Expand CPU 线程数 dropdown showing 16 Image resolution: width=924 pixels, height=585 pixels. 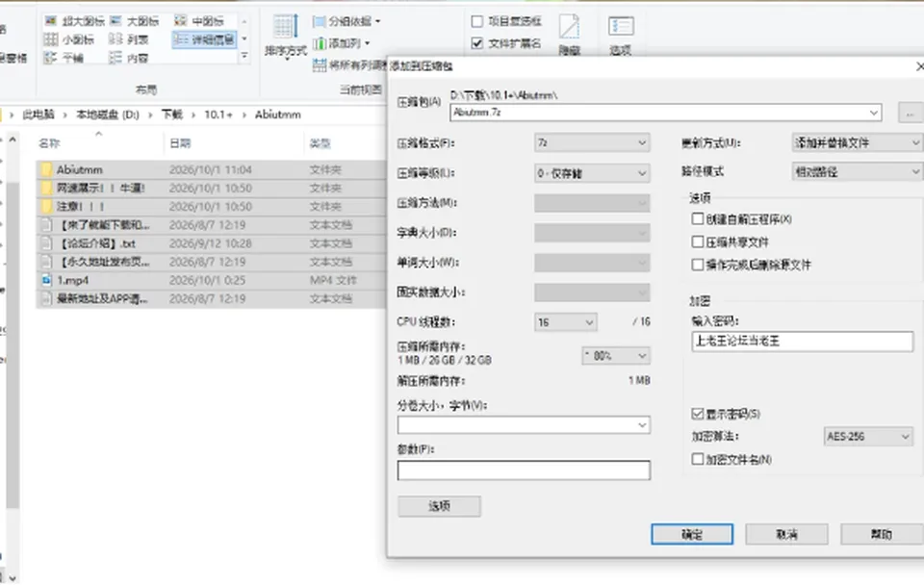point(565,322)
